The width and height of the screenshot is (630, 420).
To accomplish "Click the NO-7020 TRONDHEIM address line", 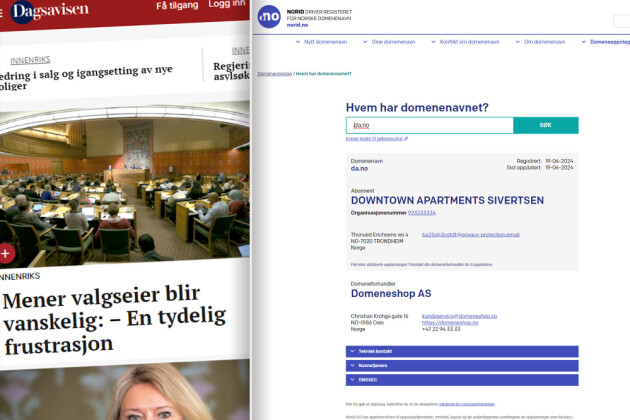I will 377,241.
